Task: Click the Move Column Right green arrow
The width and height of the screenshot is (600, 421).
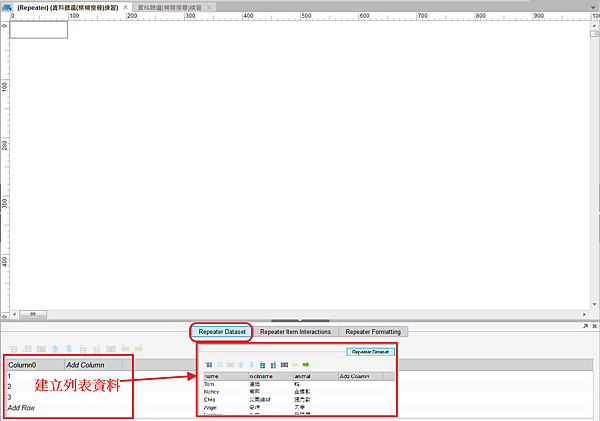Action: point(139,349)
